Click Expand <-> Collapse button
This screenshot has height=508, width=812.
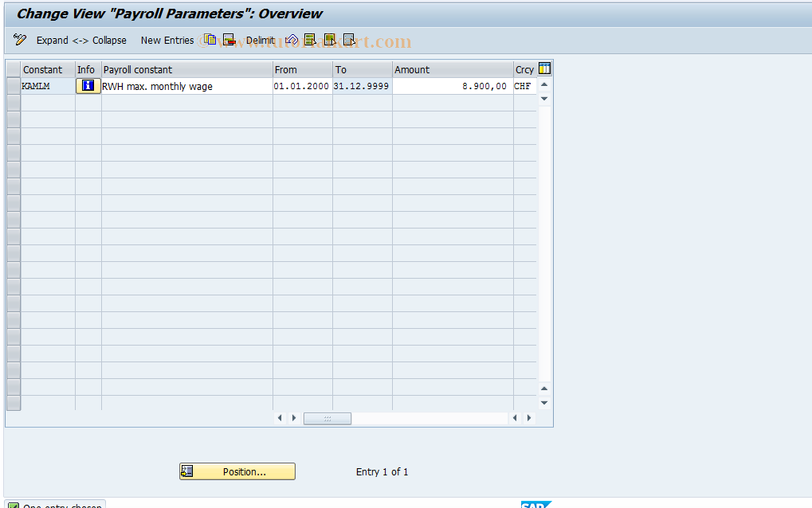click(81, 41)
